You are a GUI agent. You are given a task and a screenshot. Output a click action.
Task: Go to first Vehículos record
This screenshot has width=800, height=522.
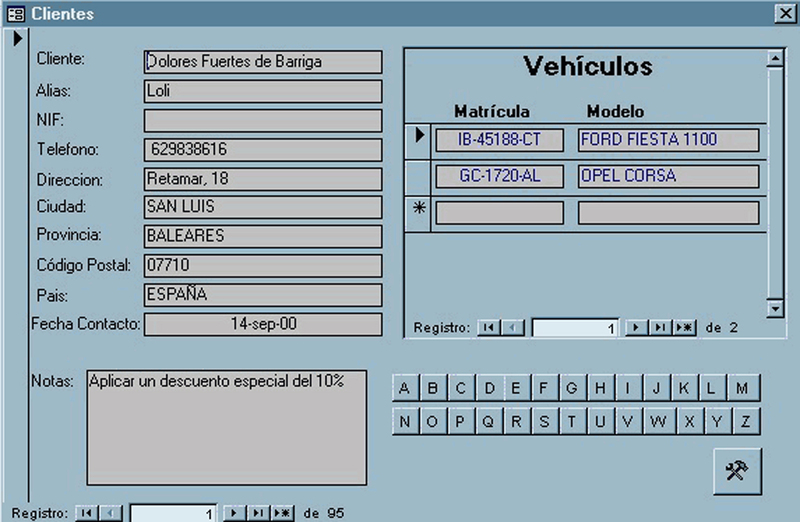(x=489, y=328)
